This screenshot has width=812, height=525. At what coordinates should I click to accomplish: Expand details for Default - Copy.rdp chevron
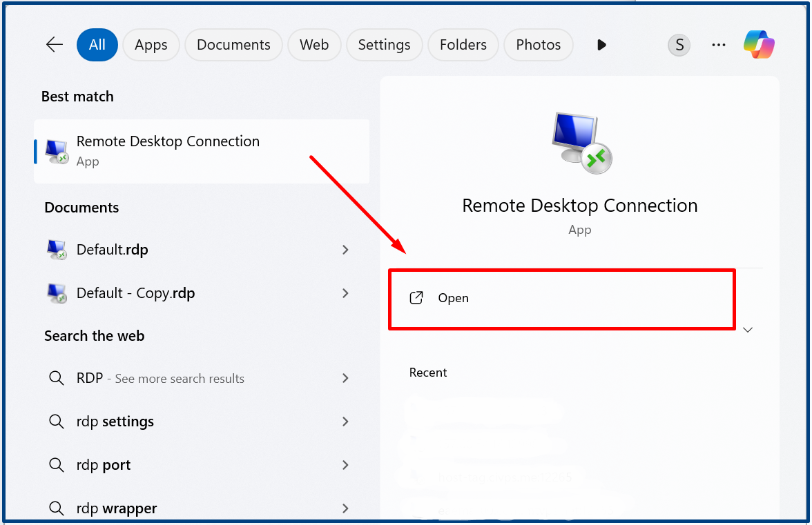345,293
